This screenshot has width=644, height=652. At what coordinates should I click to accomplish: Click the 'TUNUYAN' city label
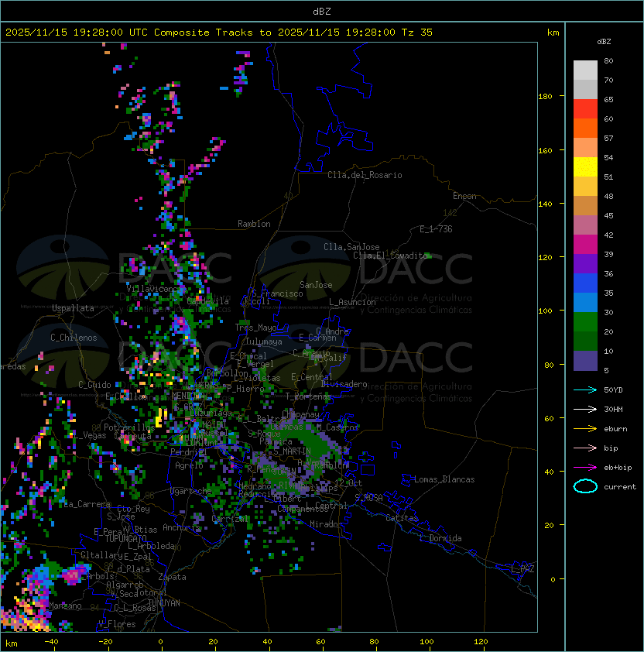pos(164,603)
